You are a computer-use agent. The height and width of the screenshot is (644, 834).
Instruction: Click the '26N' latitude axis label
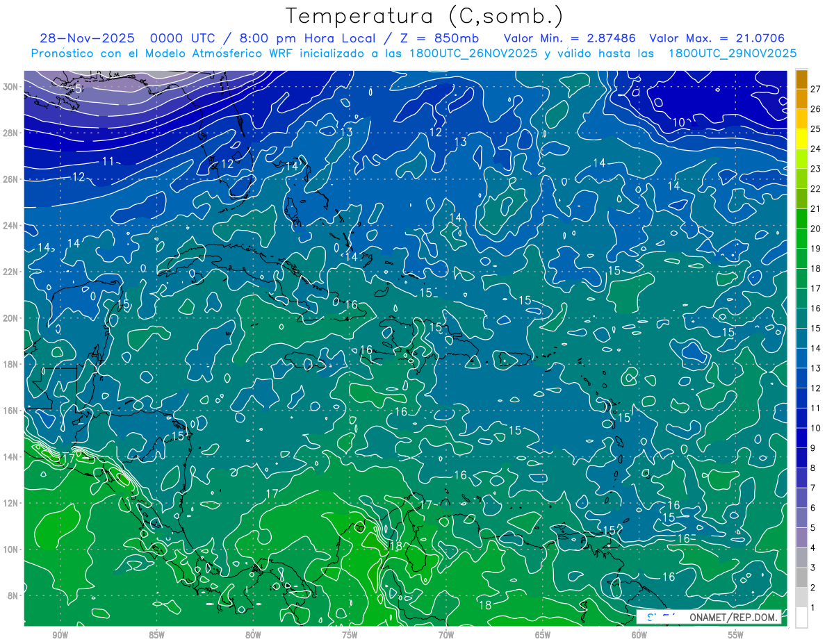11,179
